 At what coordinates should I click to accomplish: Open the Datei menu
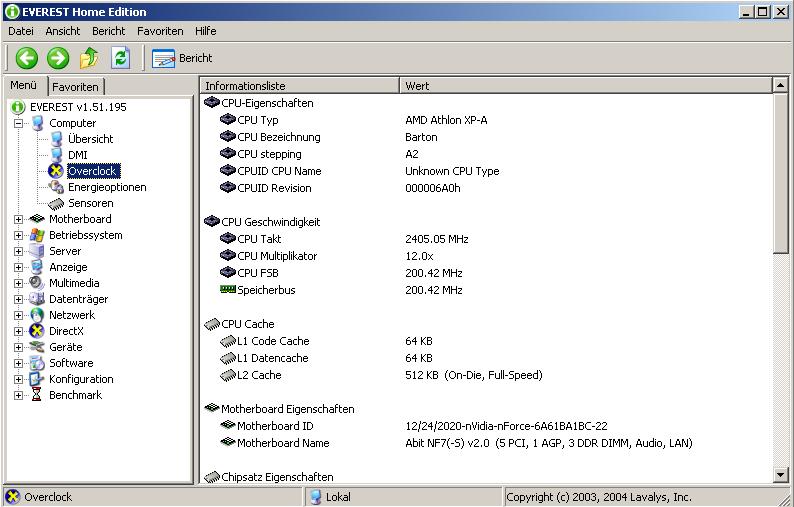(21, 31)
